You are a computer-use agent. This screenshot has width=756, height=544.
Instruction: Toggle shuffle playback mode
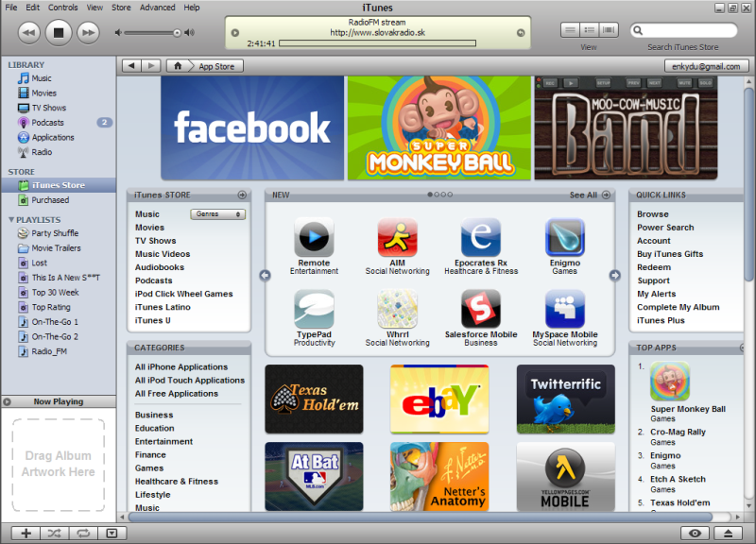pyautogui.click(x=54, y=534)
